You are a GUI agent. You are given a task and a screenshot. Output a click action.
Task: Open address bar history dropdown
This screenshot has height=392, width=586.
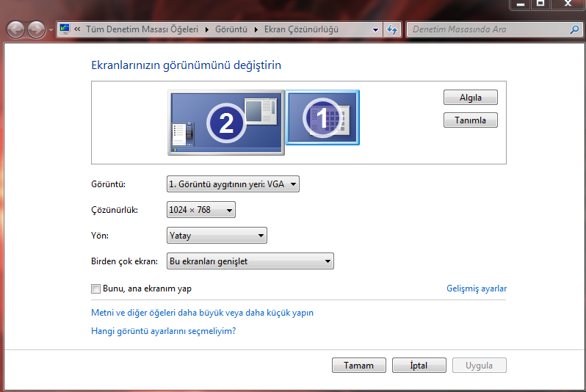click(x=375, y=29)
